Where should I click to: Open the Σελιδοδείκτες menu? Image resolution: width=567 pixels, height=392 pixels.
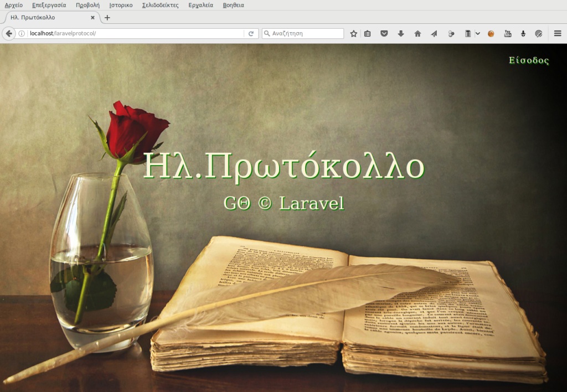click(160, 5)
